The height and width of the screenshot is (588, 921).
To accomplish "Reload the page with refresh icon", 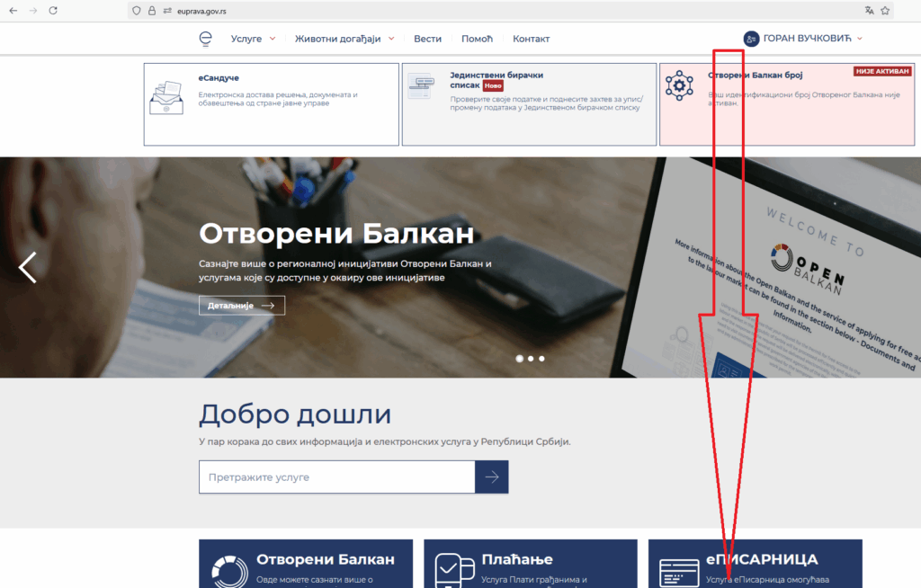I will tap(53, 11).
